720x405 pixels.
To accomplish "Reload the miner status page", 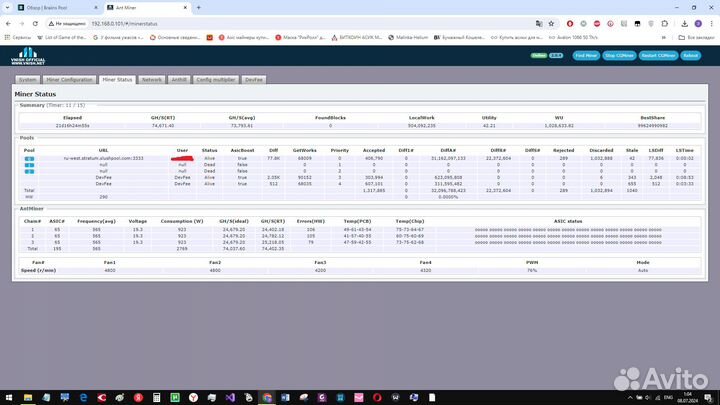I will [35, 23].
